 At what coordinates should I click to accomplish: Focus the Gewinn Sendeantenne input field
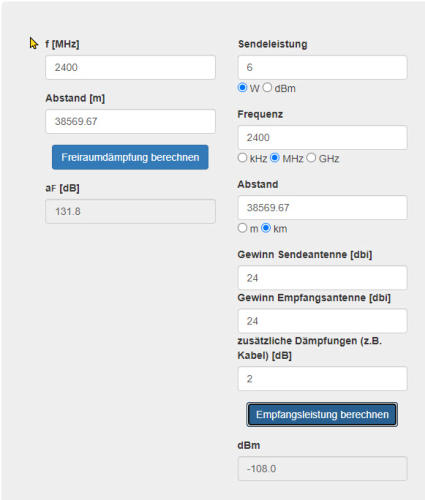[322, 278]
